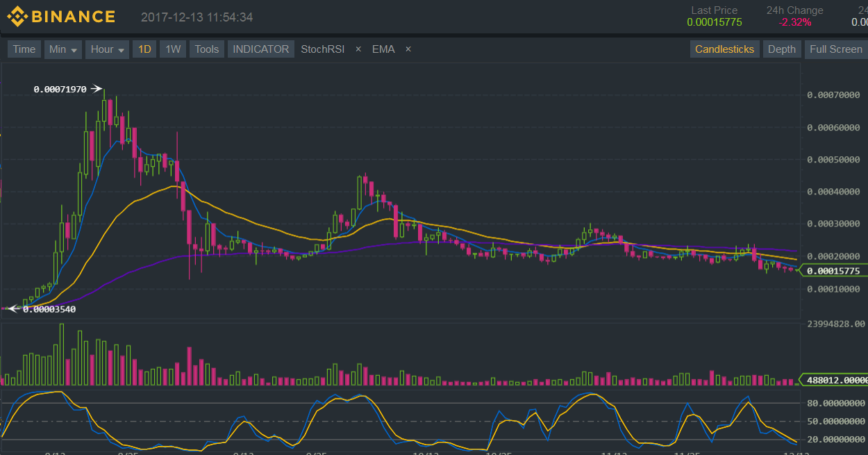This screenshot has width=868, height=455.
Task: Click the 0.00010000 price axis label
Action: click(x=833, y=289)
